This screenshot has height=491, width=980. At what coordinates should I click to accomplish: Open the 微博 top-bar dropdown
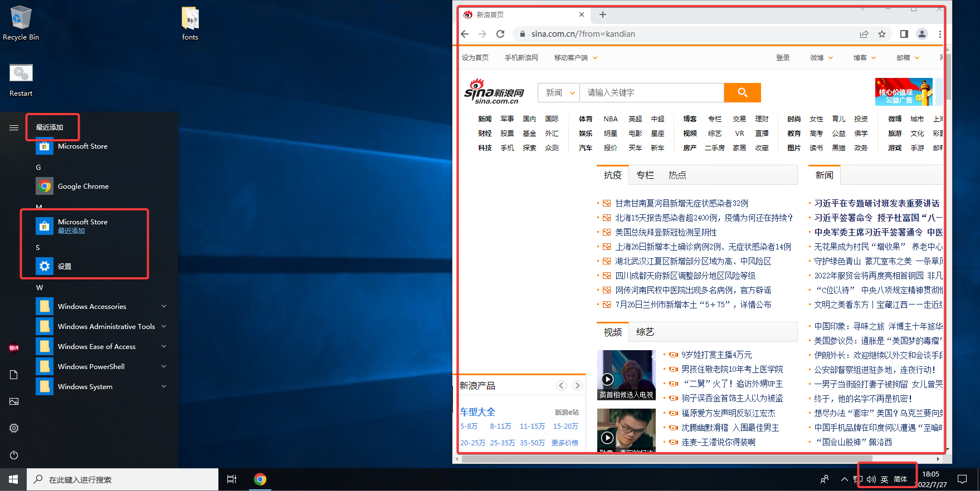pyautogui.click(x=822, y=58)
